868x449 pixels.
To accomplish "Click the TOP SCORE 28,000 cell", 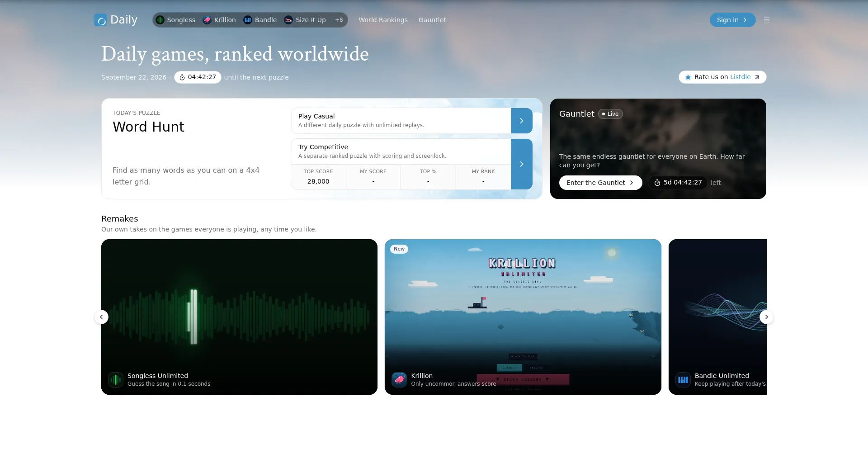I will click(318, 177).
